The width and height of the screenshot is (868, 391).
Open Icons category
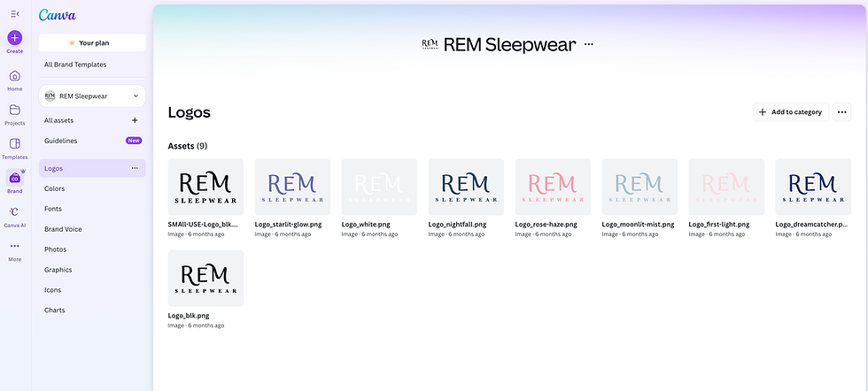tap(52, 290)
